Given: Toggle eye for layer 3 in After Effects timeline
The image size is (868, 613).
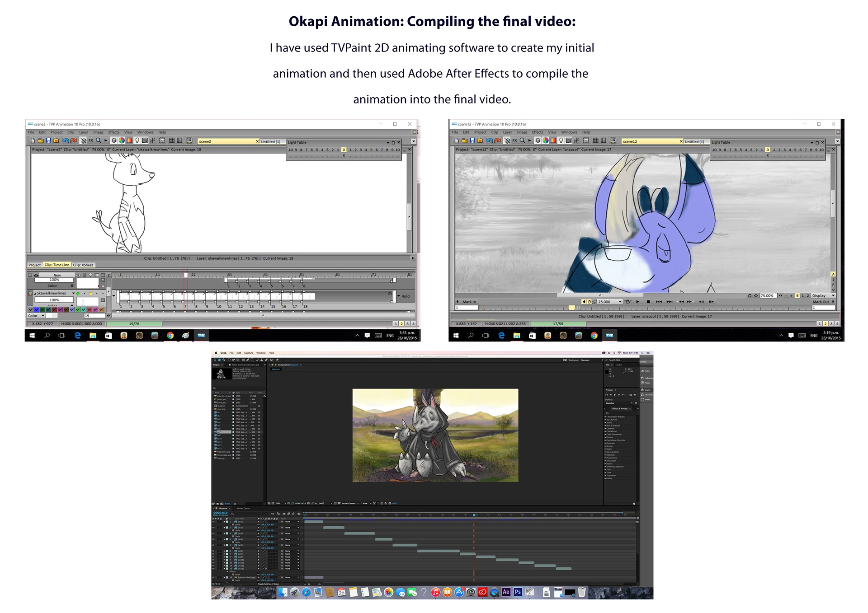Looking at the screenshot, I should (213, 533).
